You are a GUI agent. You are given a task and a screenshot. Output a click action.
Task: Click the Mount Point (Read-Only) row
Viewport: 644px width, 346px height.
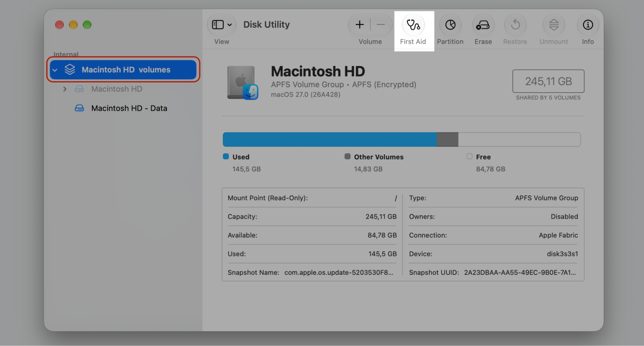coord(312,198)
